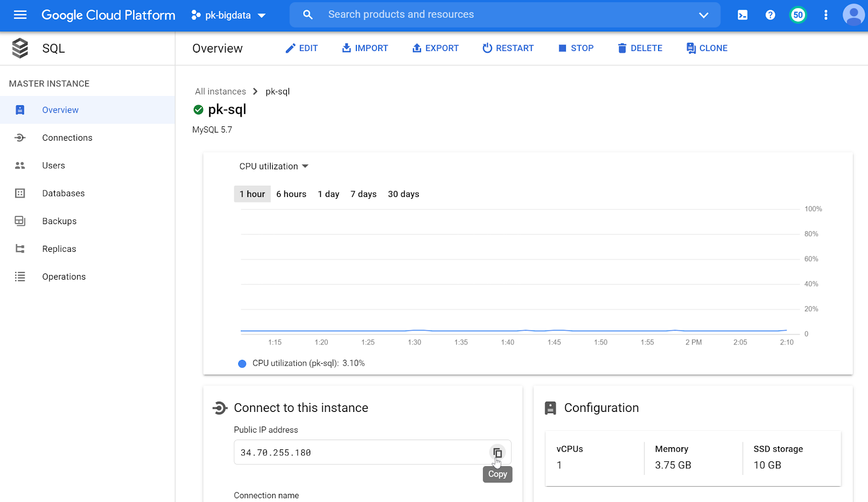868x502 pixels.
Task: Click the Users people icon
Action: [x=20, y=166]
